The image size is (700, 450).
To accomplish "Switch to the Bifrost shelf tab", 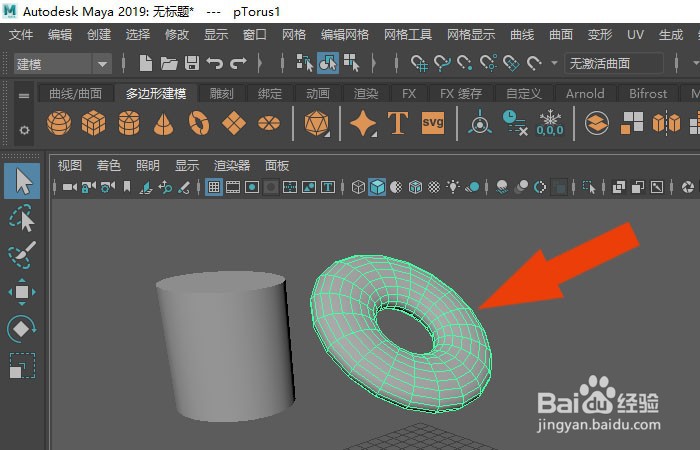I will click(648, 94).
